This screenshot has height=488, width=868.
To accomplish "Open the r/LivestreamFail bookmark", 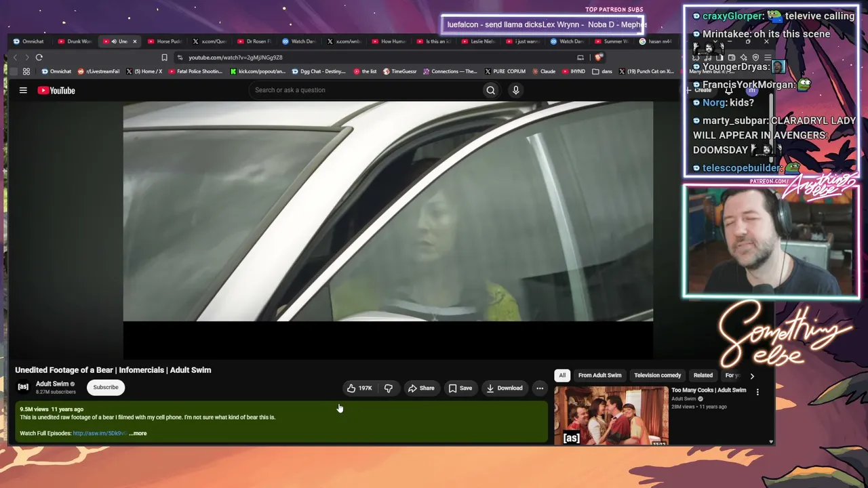I will click(x=99, y=71).
